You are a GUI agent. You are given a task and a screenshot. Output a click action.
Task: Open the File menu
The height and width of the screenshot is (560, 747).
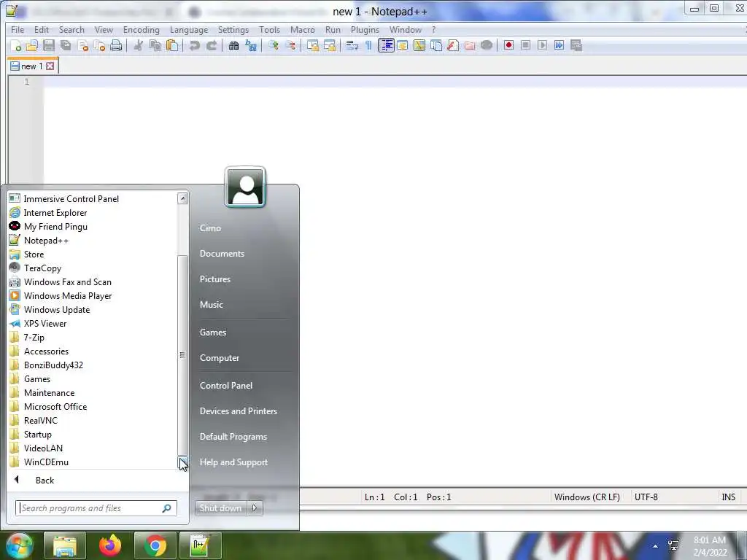coord(18,29)
